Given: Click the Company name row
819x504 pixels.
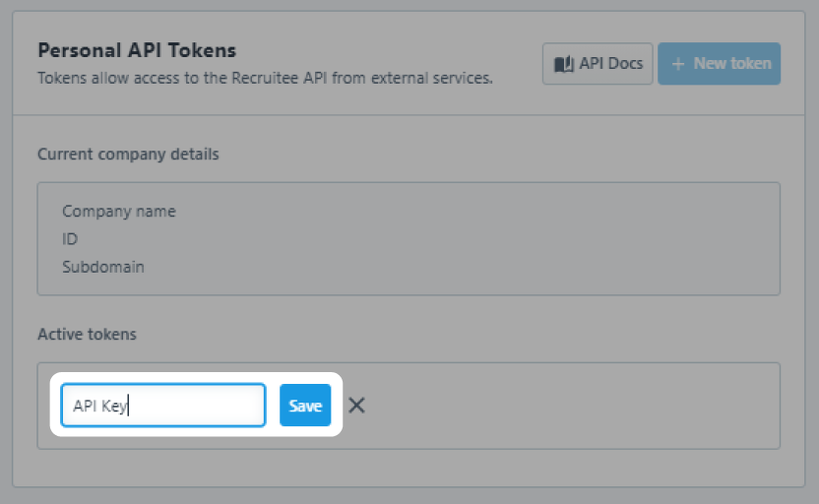Looking at the screenshot, I should click(119, 212).
